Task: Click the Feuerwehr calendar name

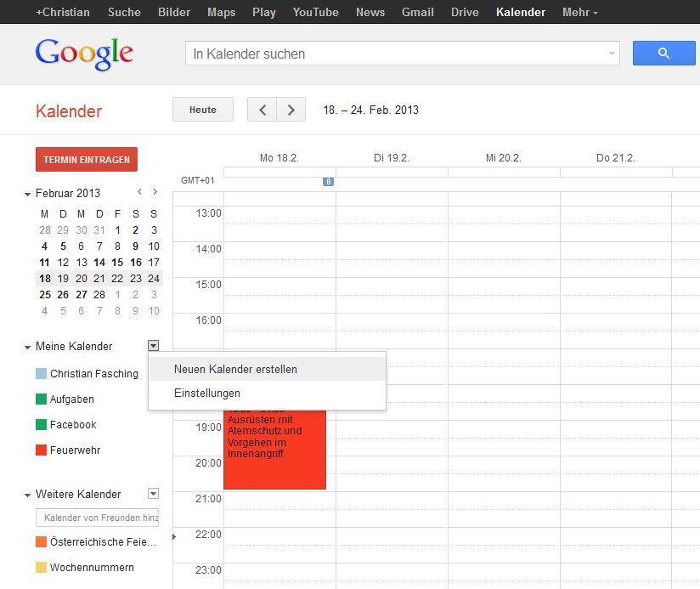Action: click(x=75, y=450)
